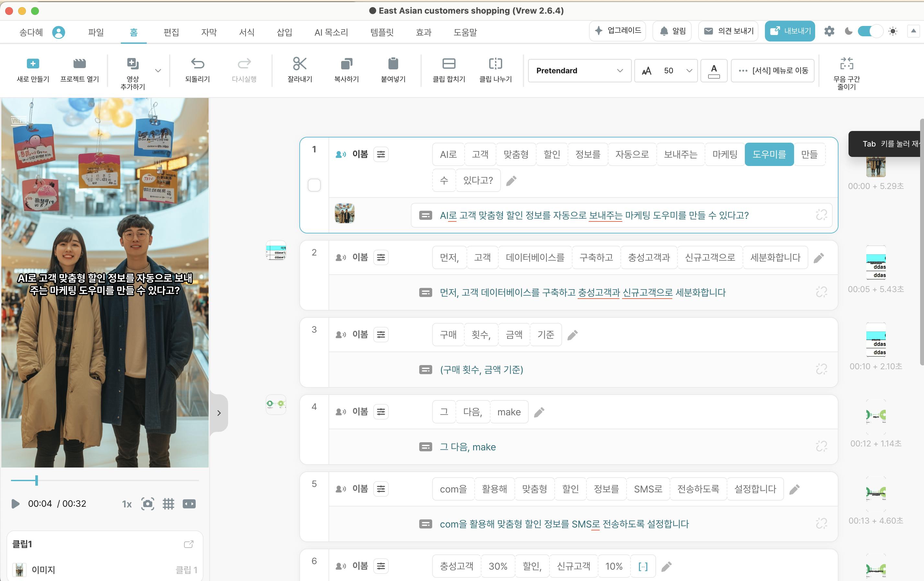Screen dimensions: 924x581
Task: Open the AI 목소리 menu
Action: 331,32
